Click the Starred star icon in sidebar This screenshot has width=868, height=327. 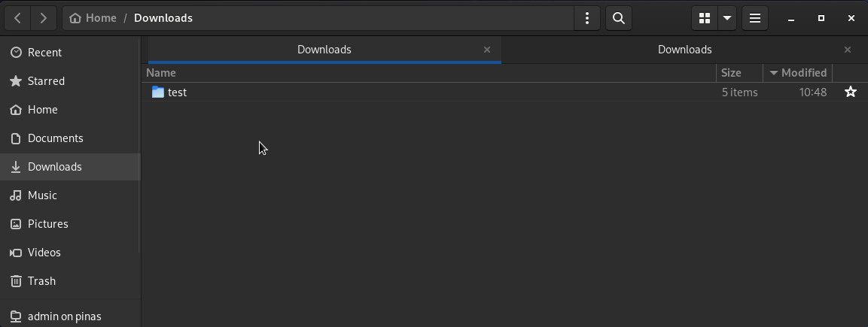16,81
